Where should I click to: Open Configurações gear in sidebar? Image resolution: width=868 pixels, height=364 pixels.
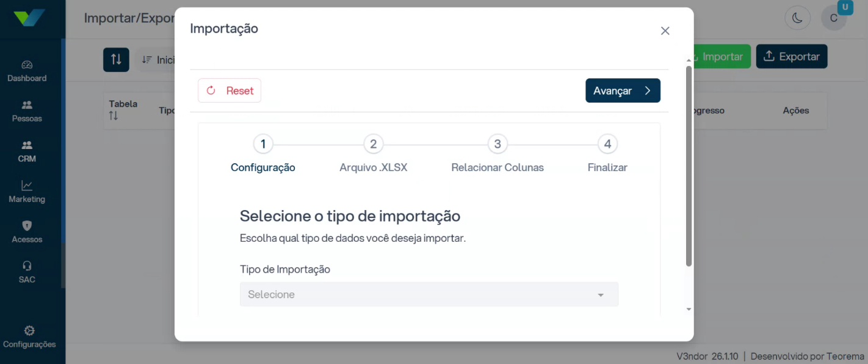(29, 337)
